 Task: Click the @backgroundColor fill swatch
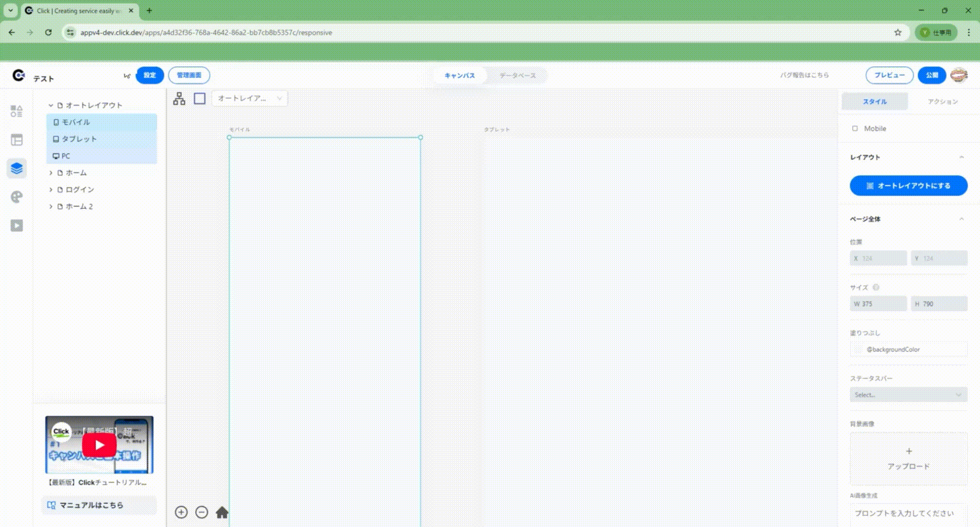pos(858,349)
